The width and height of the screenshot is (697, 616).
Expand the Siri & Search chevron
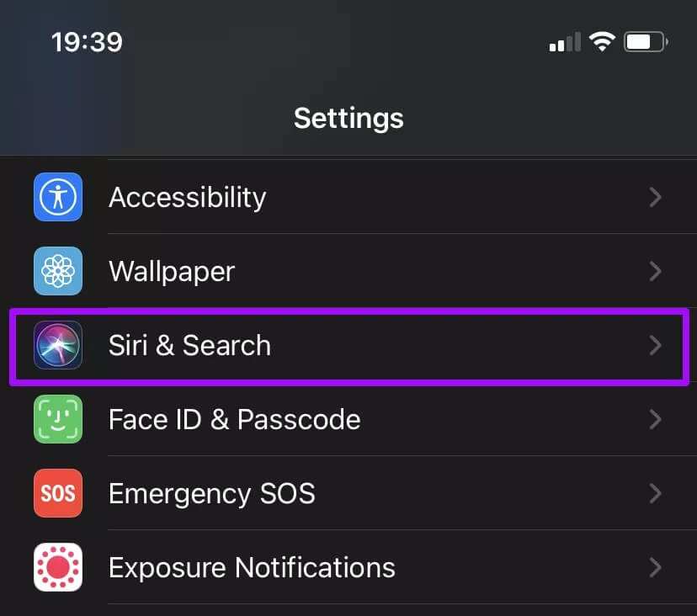pos(656,345)
